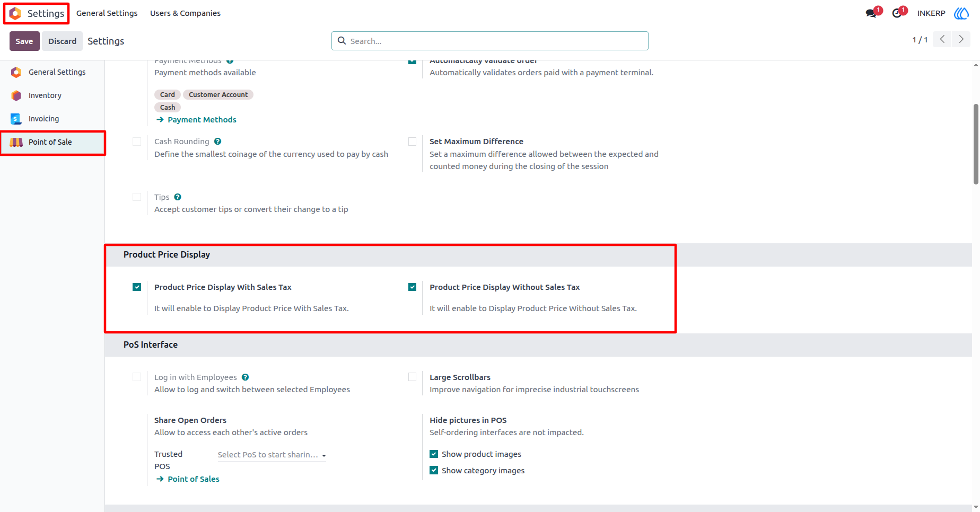Screen dimensions: 980x512
Task: Click the INKERP username
Action: 931,13
